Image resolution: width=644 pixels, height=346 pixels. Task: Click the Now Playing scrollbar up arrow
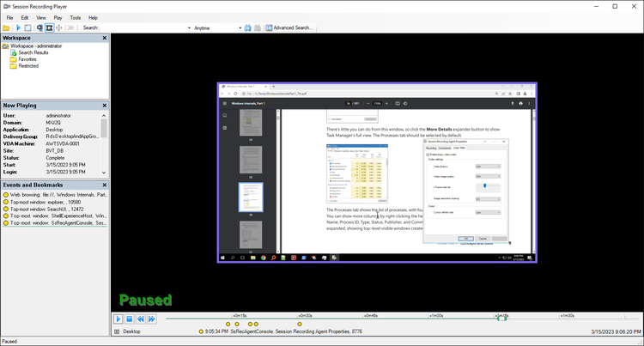click(104, 116)
